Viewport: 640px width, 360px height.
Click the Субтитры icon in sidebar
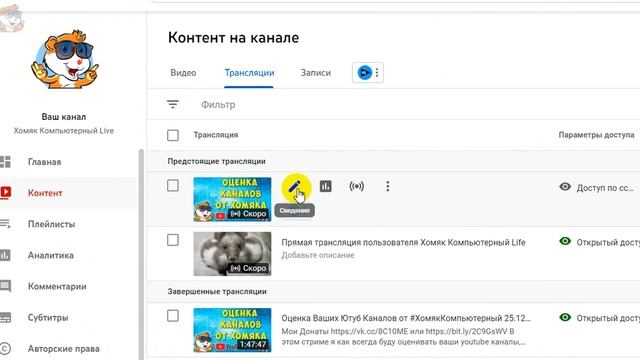tap(5, 318)
